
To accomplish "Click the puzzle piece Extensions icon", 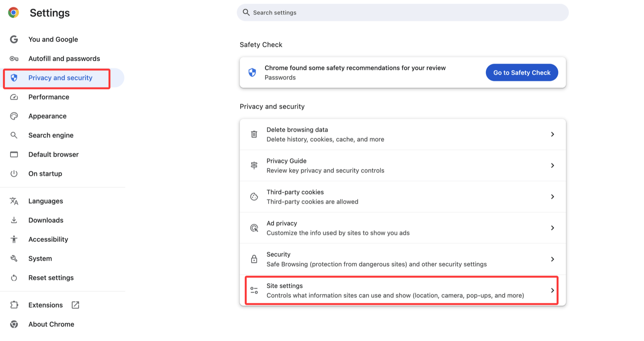I will click(14, 305).
